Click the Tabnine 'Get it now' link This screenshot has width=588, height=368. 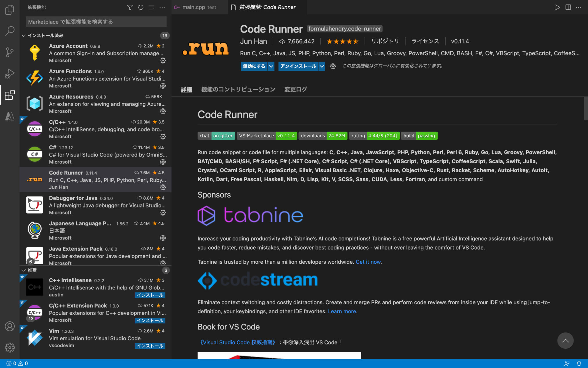click(368, 262)
